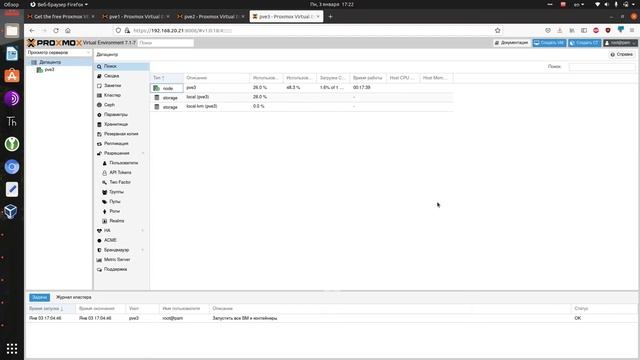Select the node pve3 table row
Image resolution: width=640 pixels, height=360 pixels.
302,88
